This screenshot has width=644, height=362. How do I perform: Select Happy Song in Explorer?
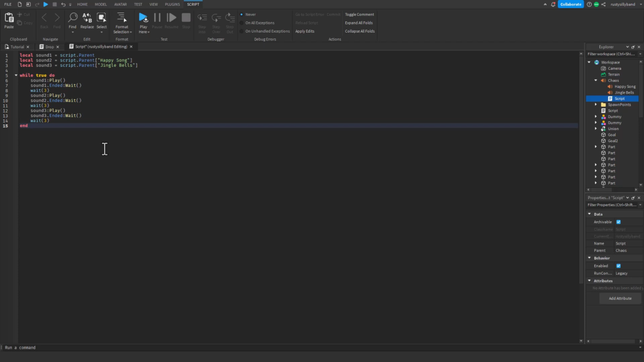(x=625, y=87)
